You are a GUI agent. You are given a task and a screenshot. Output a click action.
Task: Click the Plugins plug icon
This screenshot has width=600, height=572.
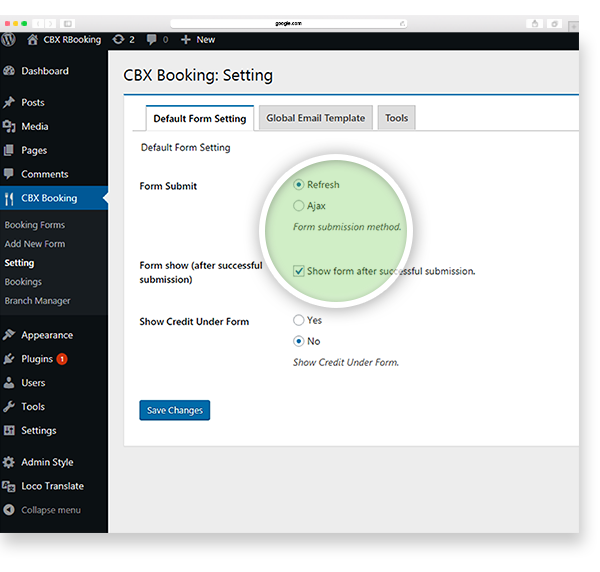click(9, 359)
